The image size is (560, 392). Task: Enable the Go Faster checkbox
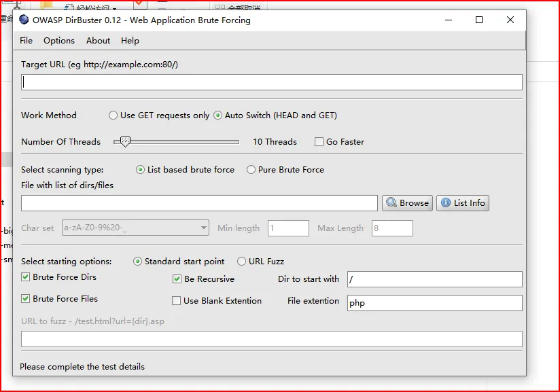[319, 142]
